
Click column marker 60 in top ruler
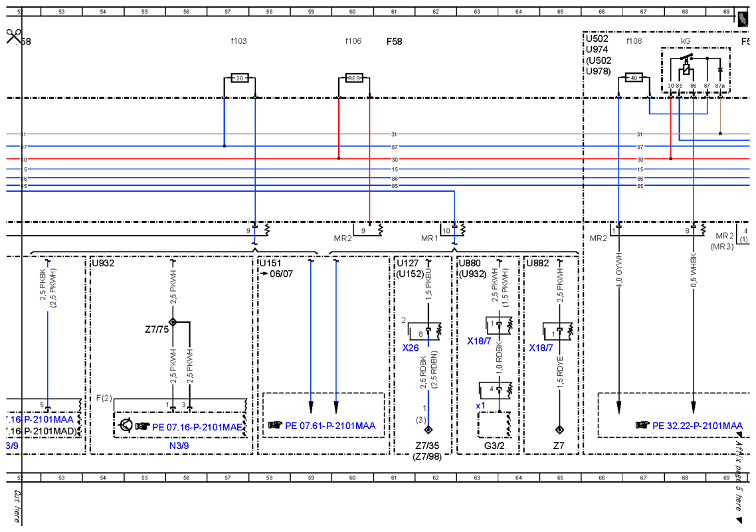(353, 11)
